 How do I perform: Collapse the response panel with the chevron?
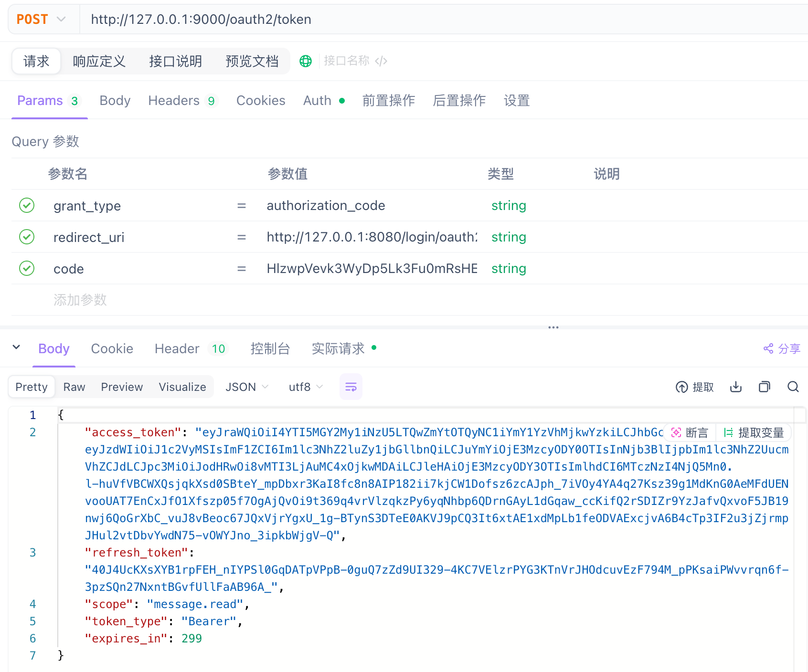click(x=16, y=348)
